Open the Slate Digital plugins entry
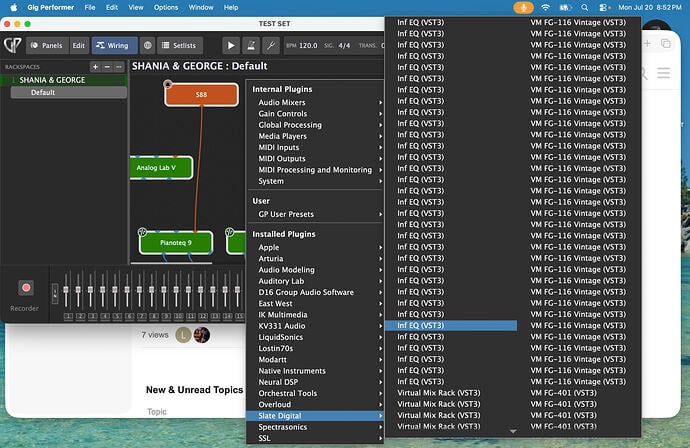 coord(316,416)
